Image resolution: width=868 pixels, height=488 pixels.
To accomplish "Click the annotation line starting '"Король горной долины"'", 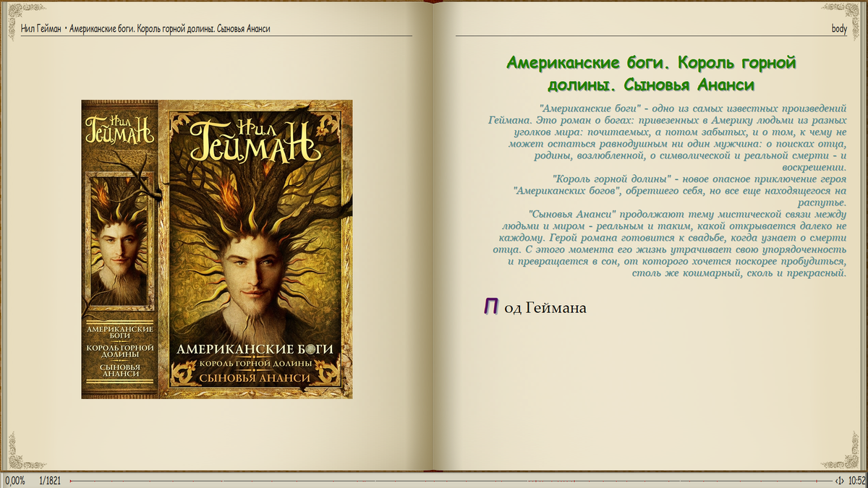I will [x=699, y=179].
